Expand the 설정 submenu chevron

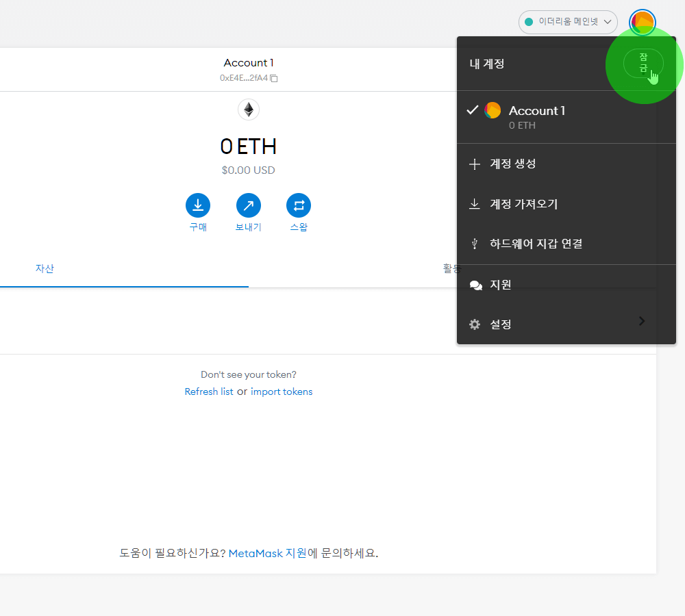tap(641, 320)
